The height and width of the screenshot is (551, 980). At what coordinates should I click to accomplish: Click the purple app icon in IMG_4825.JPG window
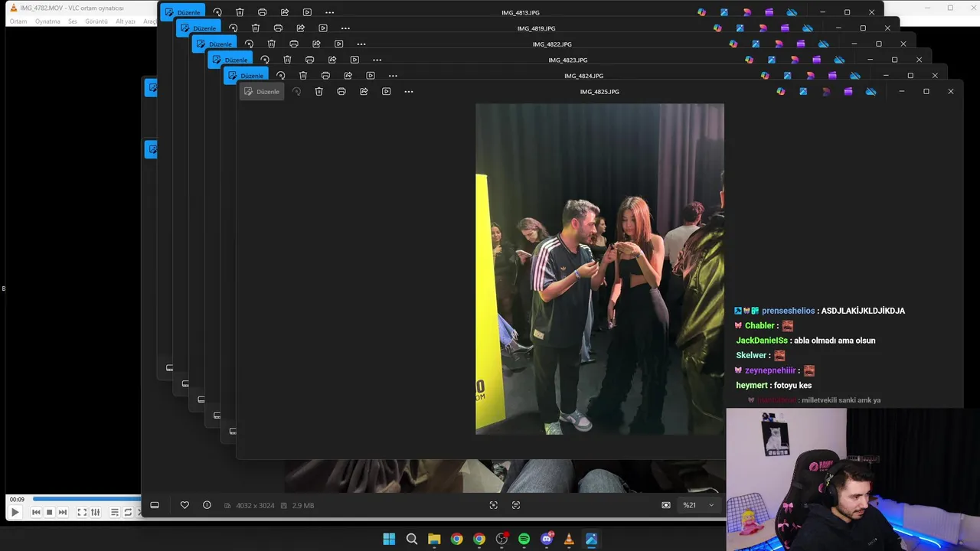click(x=848, y=92)
